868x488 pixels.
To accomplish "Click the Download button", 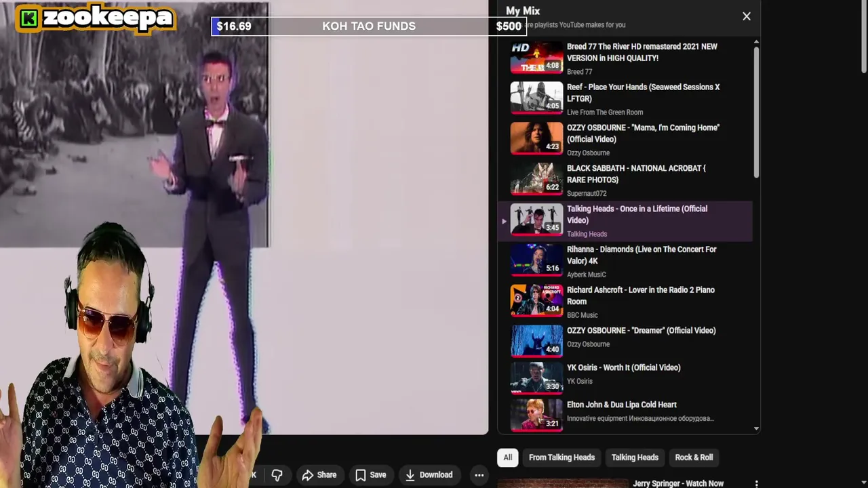I will point(429,475).
